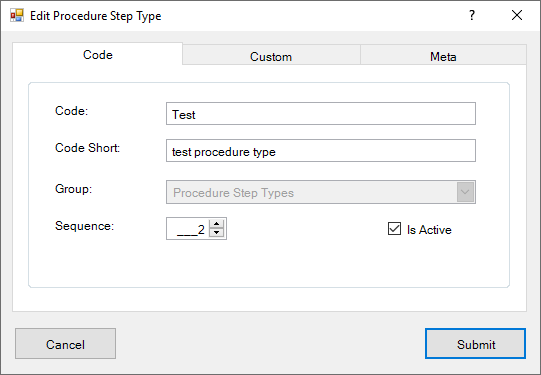Click inside the Sequence number box
The height and width of the screenshot is (375, 541).
(x=188, y=229)
